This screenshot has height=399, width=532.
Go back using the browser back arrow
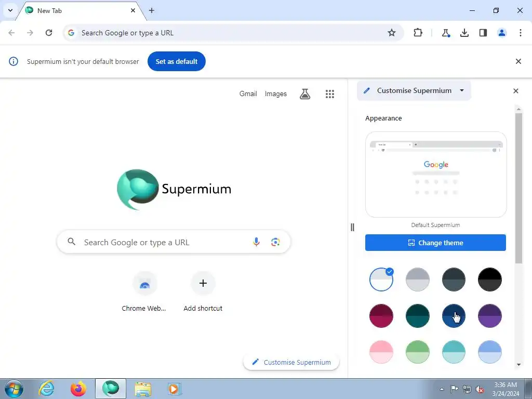point(11,33)
